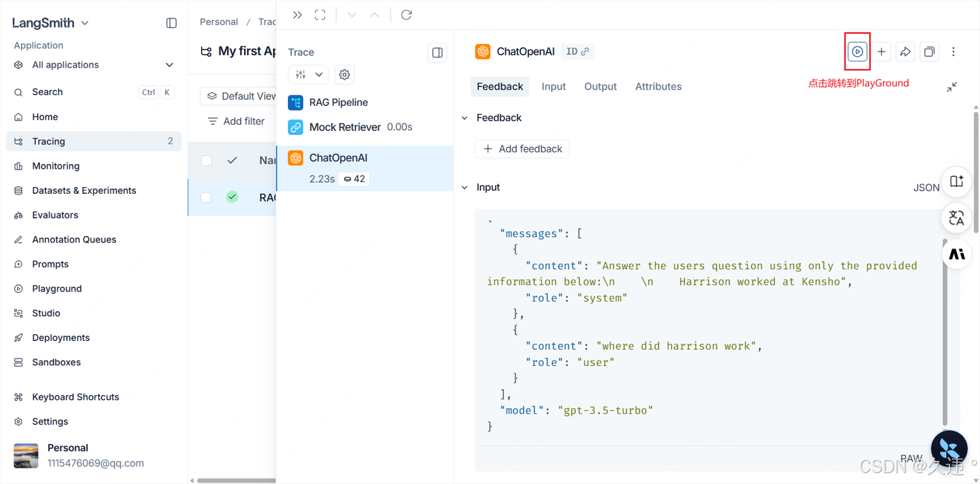Click the share arrow icon
The image size is (980, 484).
click(x=906, y=52)
